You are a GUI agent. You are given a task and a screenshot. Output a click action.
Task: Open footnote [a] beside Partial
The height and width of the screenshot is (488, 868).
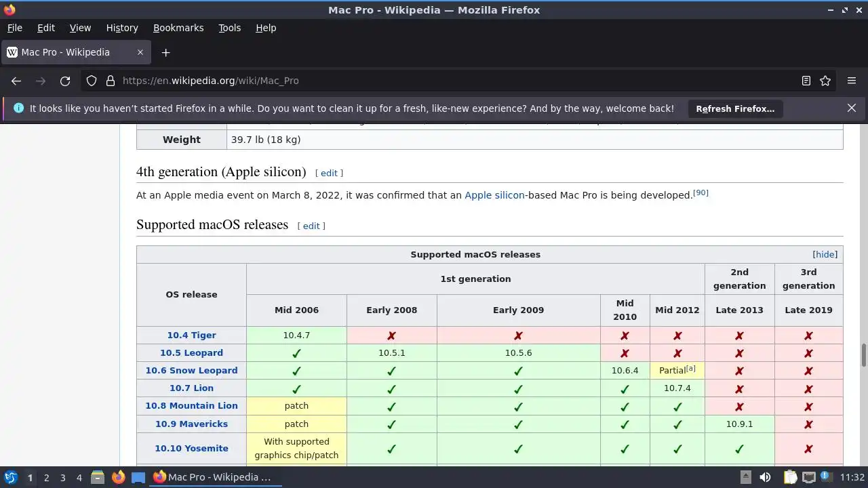tap(690, 369)
